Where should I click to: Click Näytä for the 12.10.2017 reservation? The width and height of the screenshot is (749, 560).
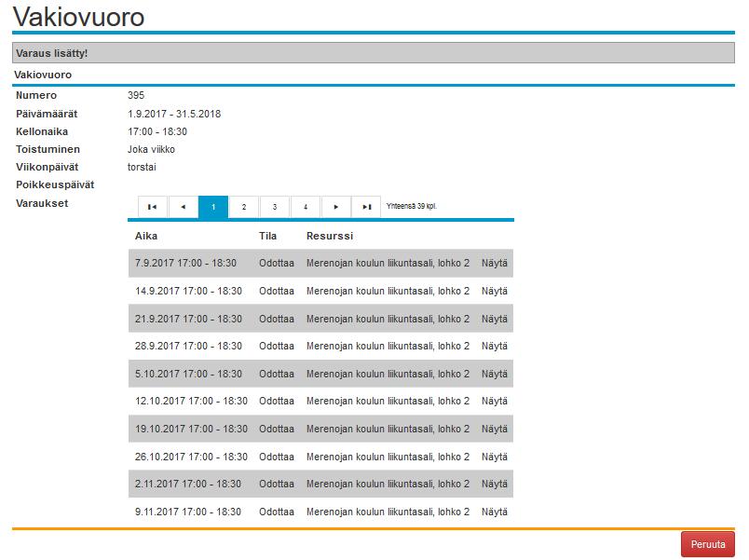coord(495,402)
